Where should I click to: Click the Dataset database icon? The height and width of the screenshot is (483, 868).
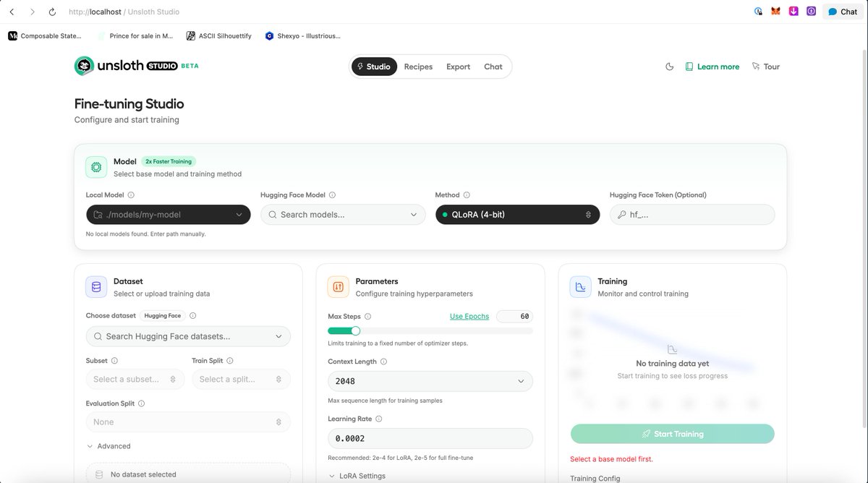[96, 287]
